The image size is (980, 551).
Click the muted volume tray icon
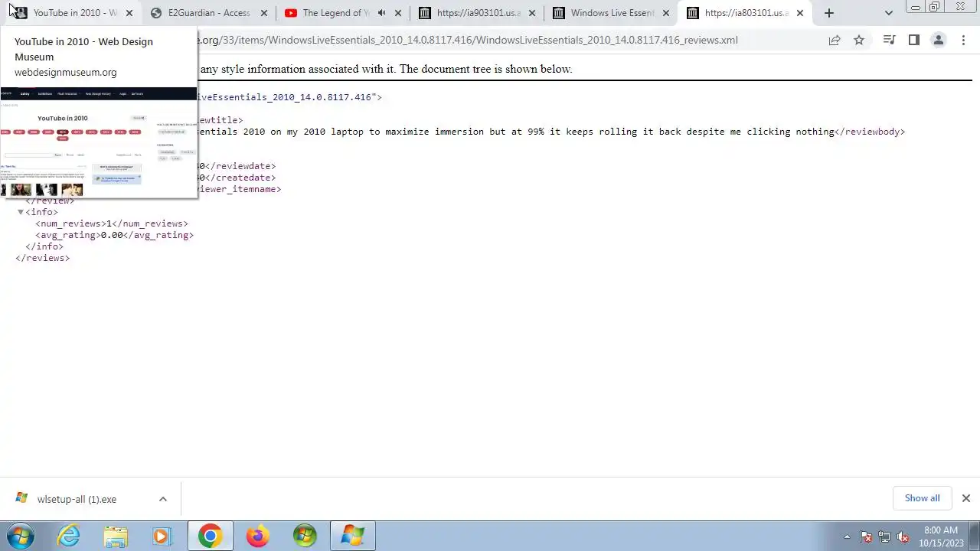pyautogui.click(x=903, y=537)
